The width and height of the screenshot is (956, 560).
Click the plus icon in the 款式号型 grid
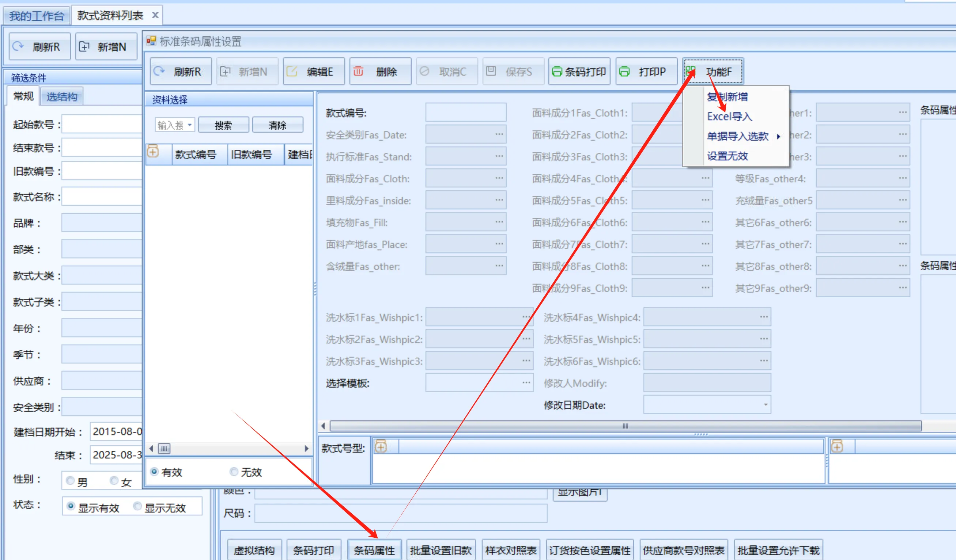coord(381,447)
